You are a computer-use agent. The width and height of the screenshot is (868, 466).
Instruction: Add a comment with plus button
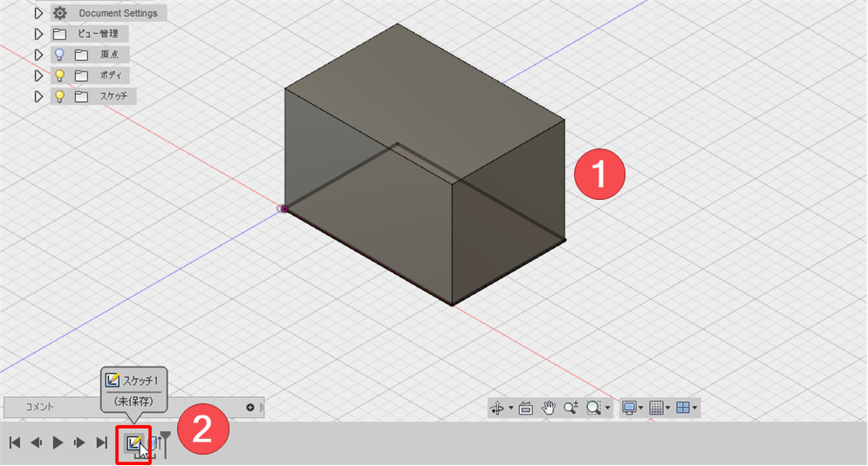[250, 408]
